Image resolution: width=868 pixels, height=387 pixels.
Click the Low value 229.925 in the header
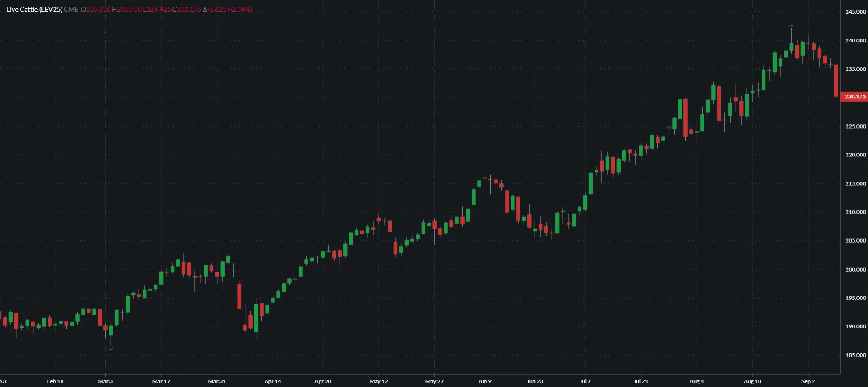pos(158,9)
